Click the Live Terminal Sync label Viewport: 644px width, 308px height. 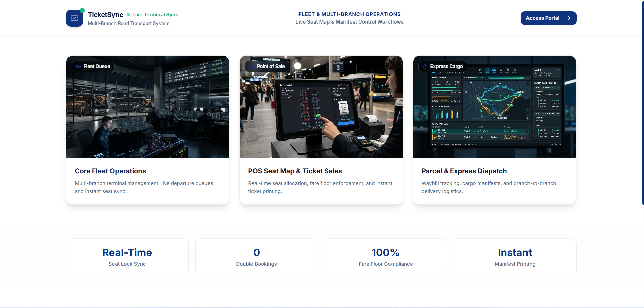[x=155, y=15]
